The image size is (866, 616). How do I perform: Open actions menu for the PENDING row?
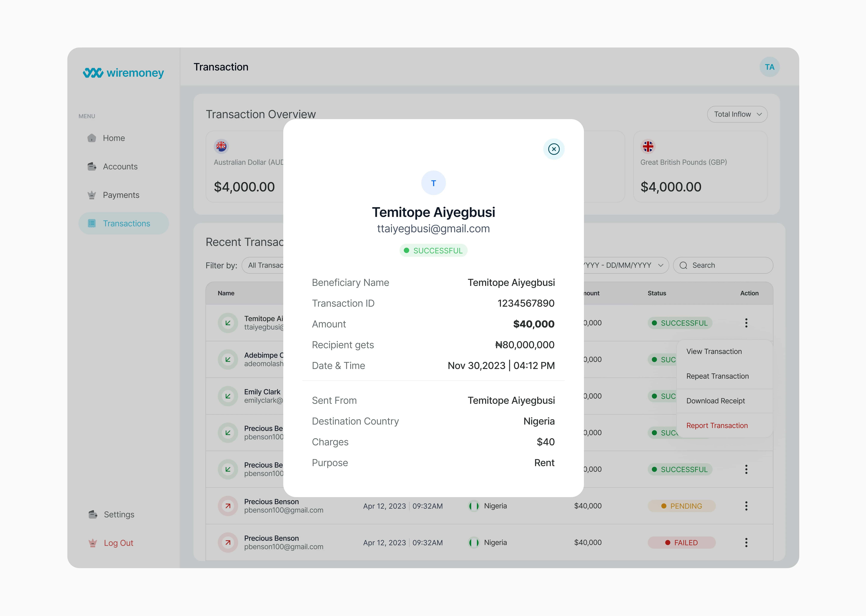click(746, 506)
